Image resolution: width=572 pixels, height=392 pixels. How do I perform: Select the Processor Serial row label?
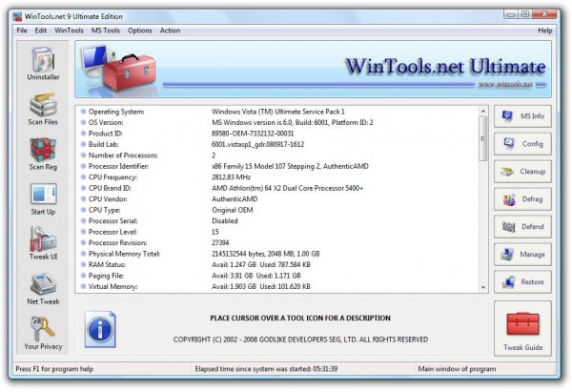point(113,221)
